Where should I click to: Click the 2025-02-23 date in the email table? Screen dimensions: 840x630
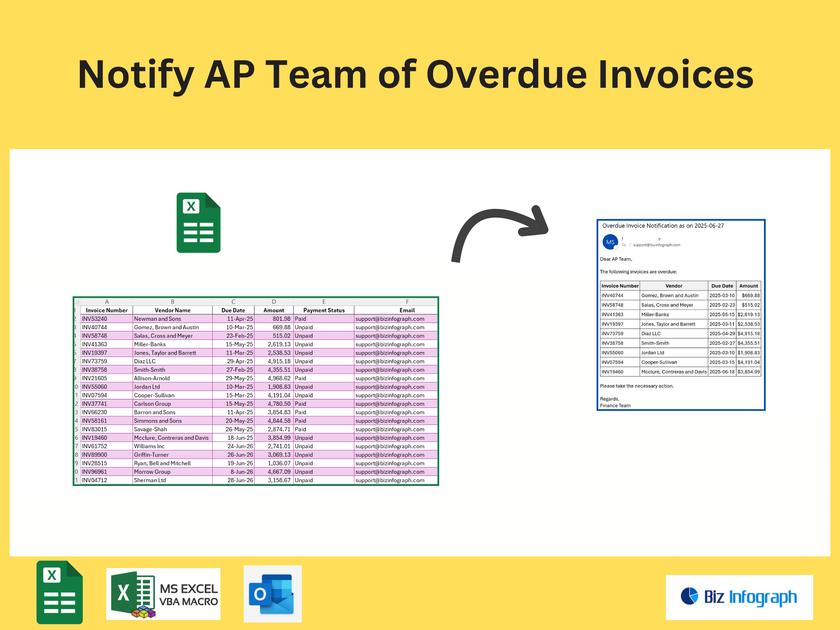(722, 305)
